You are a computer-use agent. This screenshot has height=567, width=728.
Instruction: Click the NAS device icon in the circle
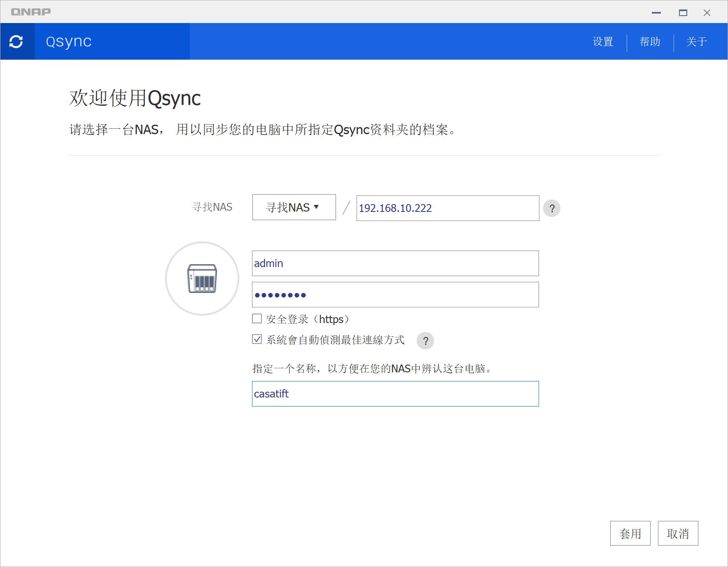coord(201,278)
